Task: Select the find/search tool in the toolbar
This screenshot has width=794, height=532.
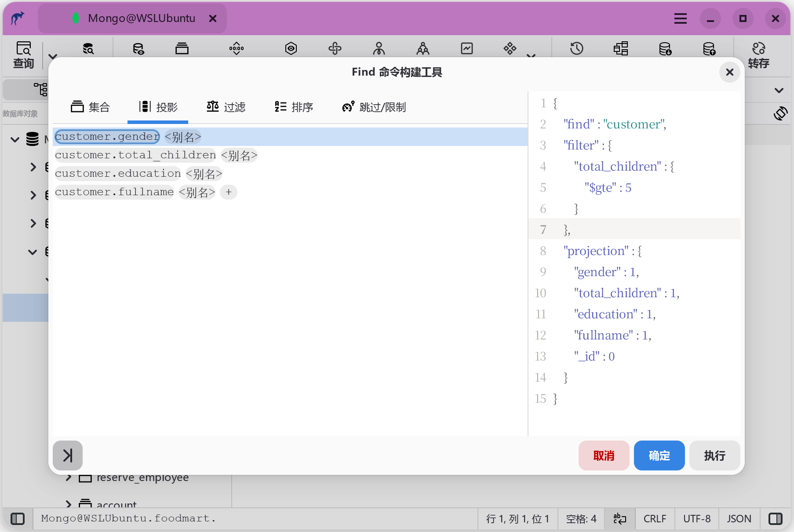Action: [88, 48]
